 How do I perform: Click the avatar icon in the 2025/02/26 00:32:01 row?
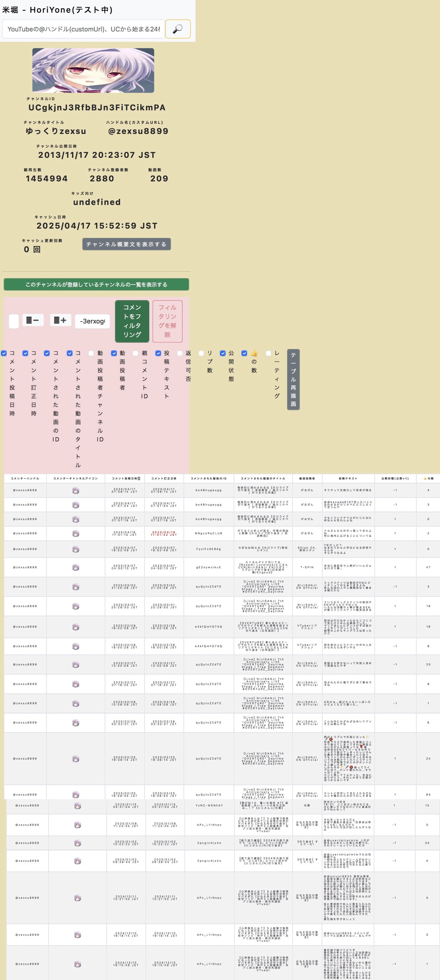[76, 723]
